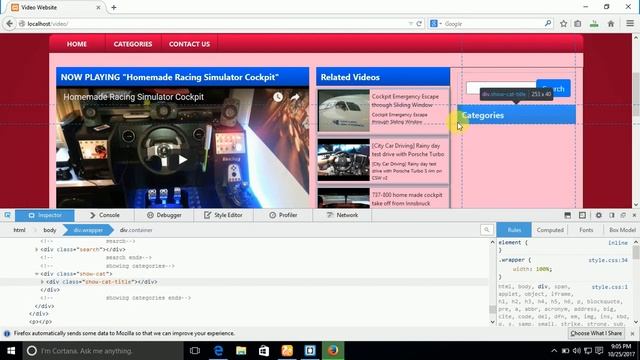Open the Windows Start menu
Image resolution: width=640 pixels, height=360 pixels.
point(11,351)
